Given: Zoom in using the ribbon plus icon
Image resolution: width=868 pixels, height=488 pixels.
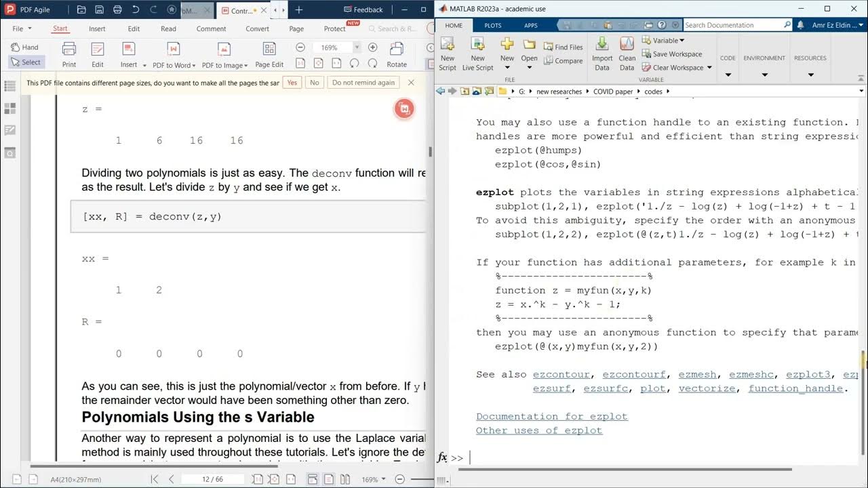Looking at the screenshot, I should (x=372, y=47).
